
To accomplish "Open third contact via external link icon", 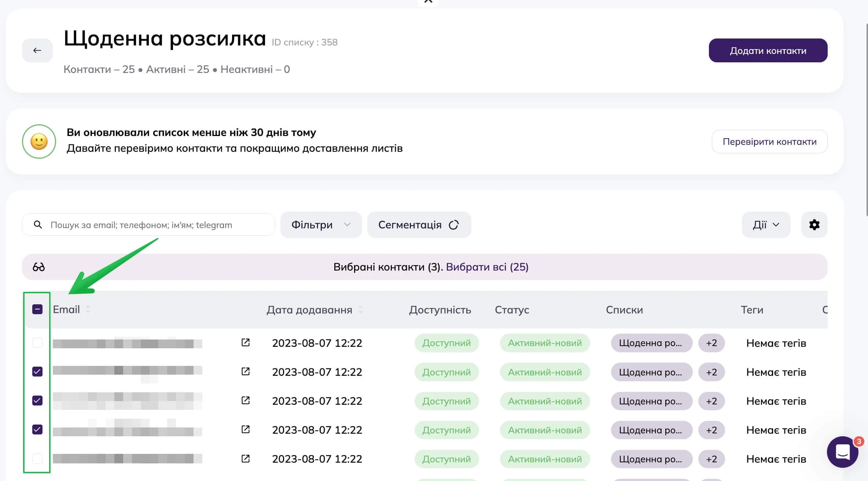I will [246, 400].
